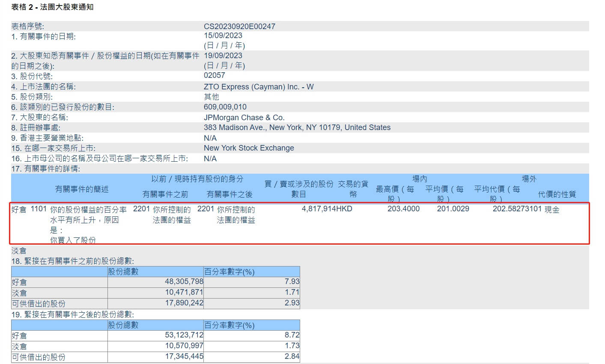Click the 有關事件的簡述 column header
The image size is (605, 364).
coord(82,189)
